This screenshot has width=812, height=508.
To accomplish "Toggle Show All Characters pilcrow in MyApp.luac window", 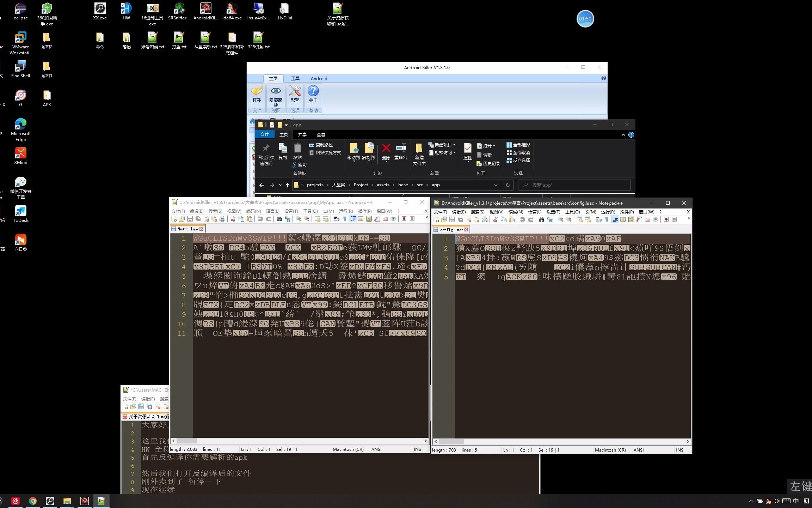I will pos(345,219).
